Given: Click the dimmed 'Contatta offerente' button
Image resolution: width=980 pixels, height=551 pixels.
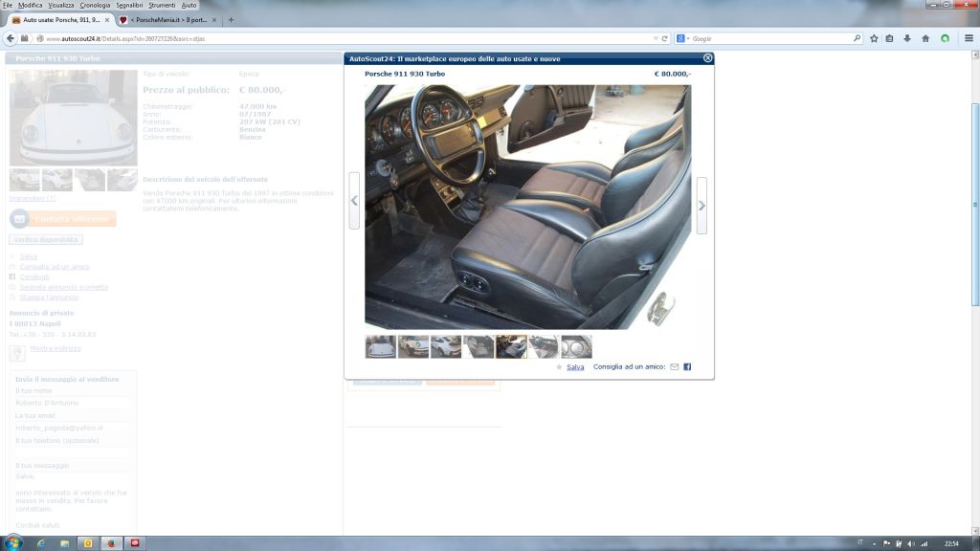Looking at the screenshot, I should [63, 219].
